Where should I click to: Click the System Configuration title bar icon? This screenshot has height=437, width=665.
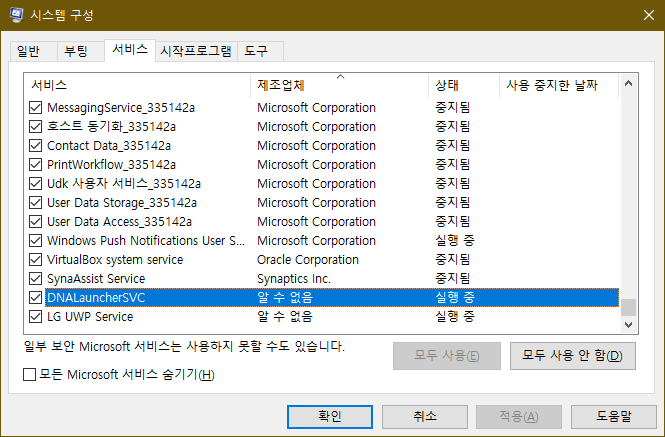click(x=17, y=15)
